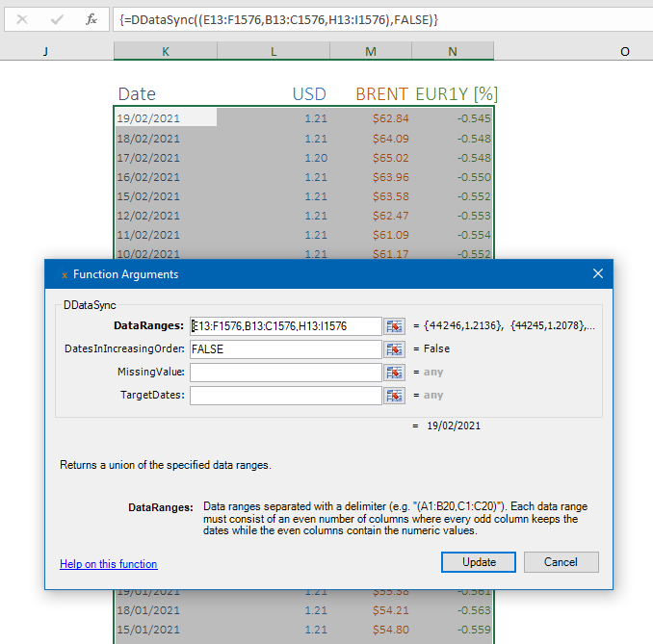Select column K header
653x644 pixels.
(x=166, y=51)
